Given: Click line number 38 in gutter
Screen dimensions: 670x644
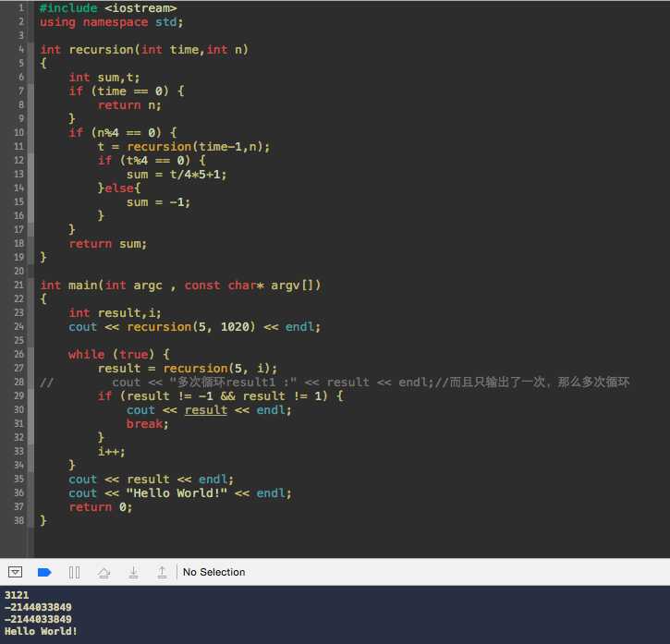Looking at the screenshot, I should 18,520.
